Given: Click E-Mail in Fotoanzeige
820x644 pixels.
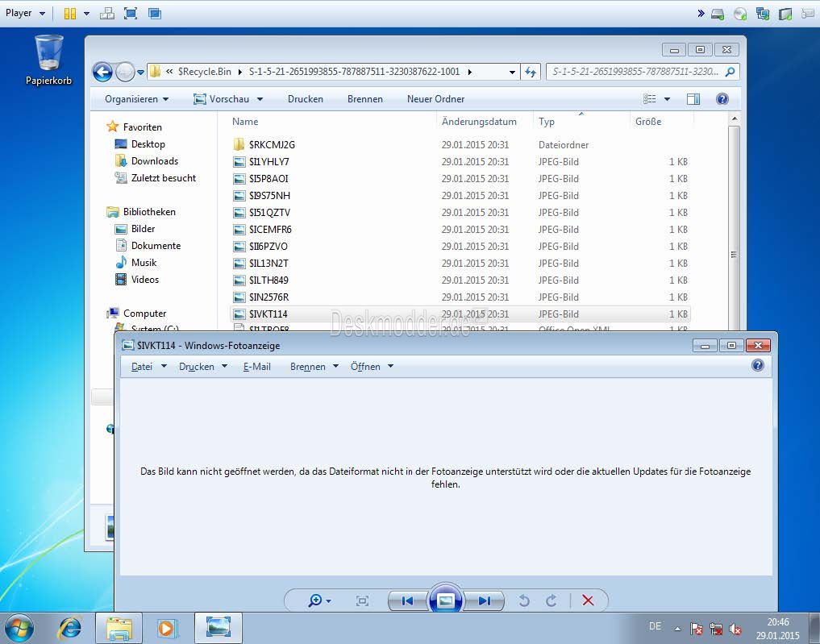Looking at the screenshot, I should tap(256, 367).
